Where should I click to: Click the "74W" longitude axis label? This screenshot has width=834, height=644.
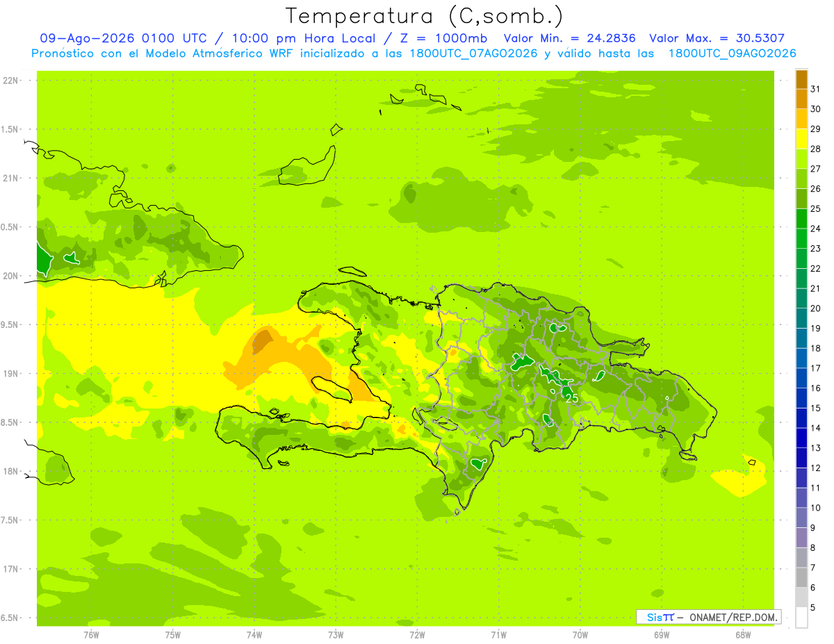(254, 635)
